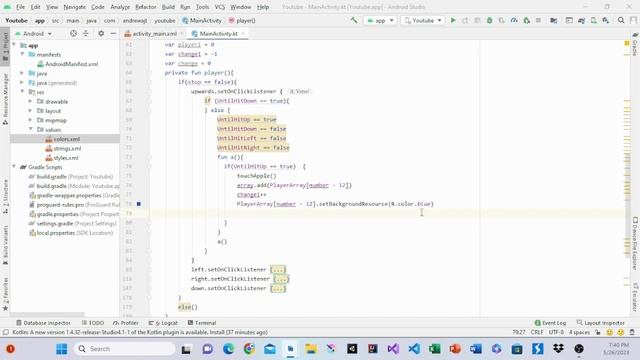The width and height of the screenshot is (640, 360).
Task: Click the Stop square icon in the toolbar
Action: click(x=538, y=20)
